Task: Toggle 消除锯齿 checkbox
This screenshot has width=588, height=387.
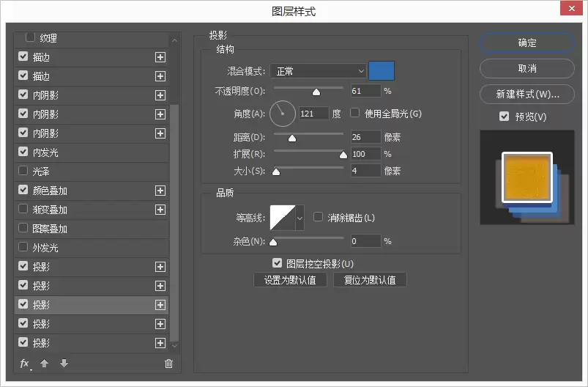Action: 318,217
